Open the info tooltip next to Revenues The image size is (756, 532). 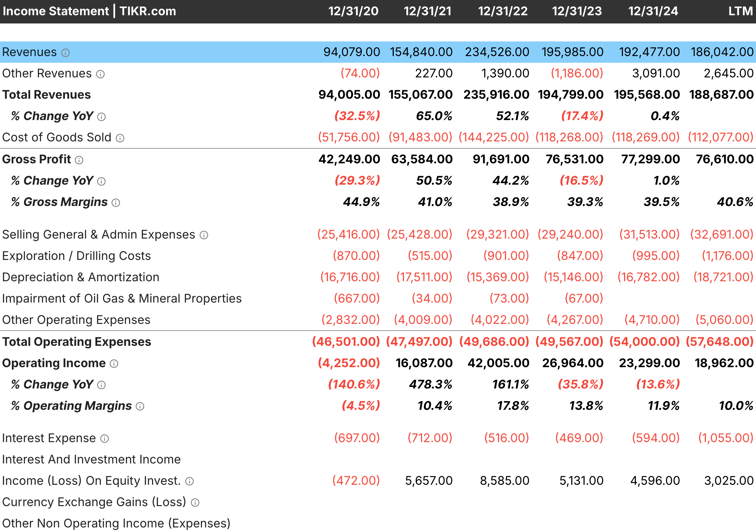(66, 52)
